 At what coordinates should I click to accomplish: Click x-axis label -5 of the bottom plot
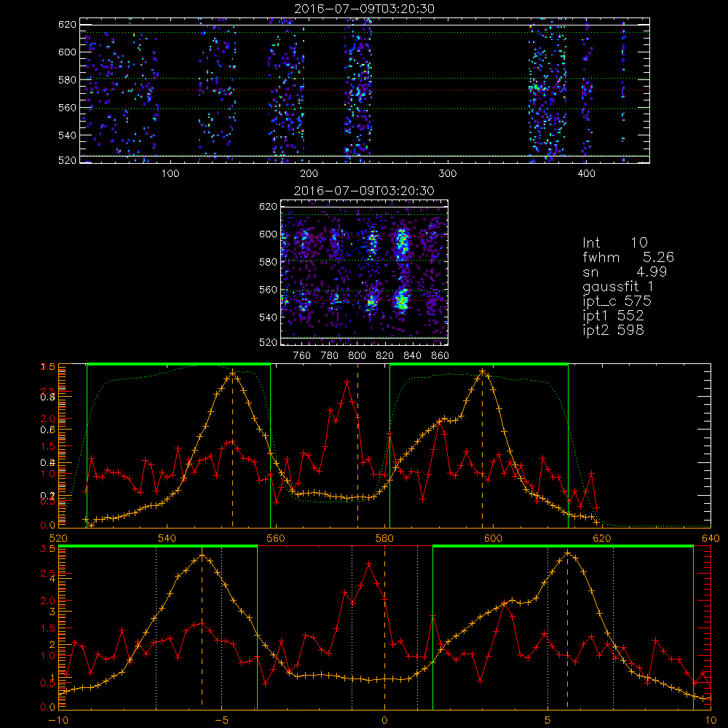pos(221,721)
